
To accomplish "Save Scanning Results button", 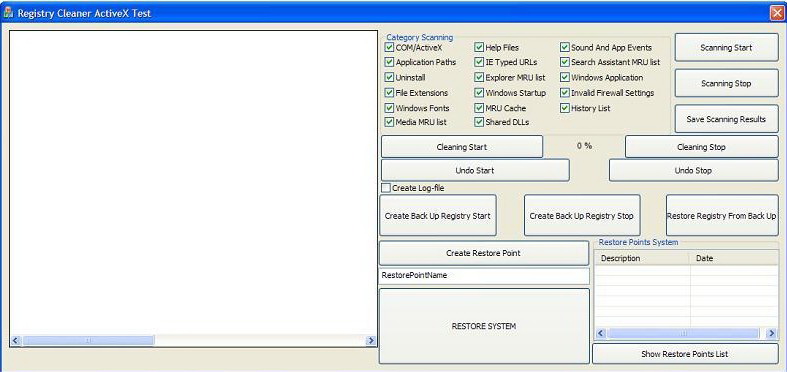I will tap(726, 119).
